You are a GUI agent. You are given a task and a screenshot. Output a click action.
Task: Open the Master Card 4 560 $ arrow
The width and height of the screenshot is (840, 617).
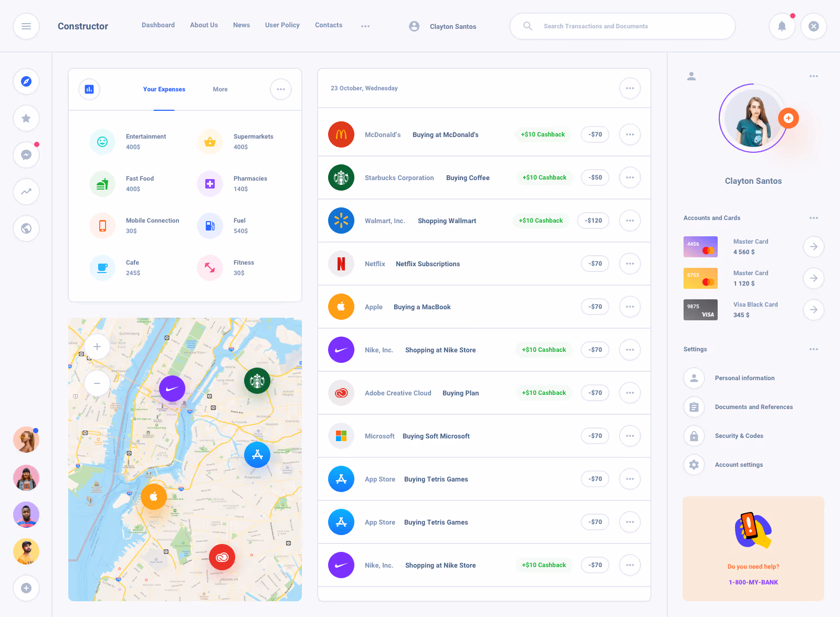pyautogui.click(x=814, y=247)
